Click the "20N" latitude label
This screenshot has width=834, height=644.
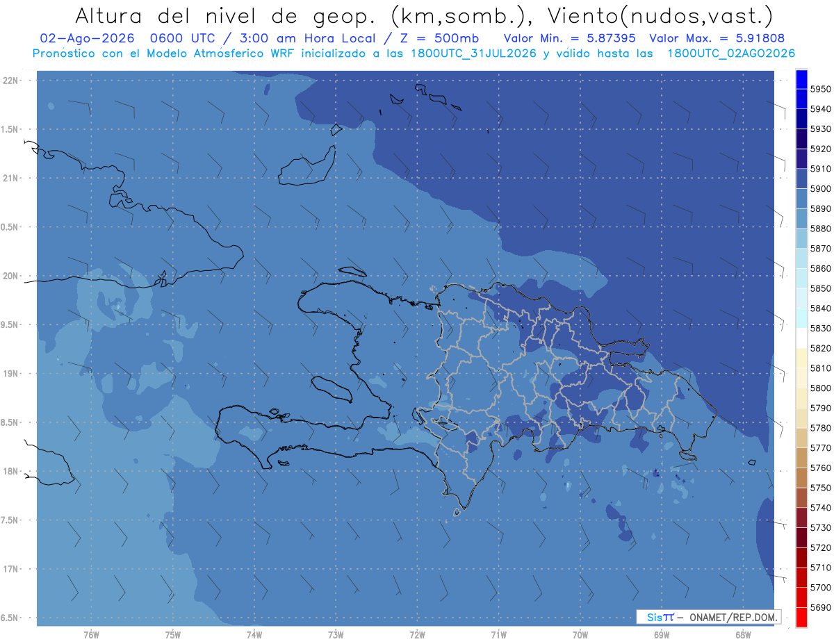pos(11,276)
